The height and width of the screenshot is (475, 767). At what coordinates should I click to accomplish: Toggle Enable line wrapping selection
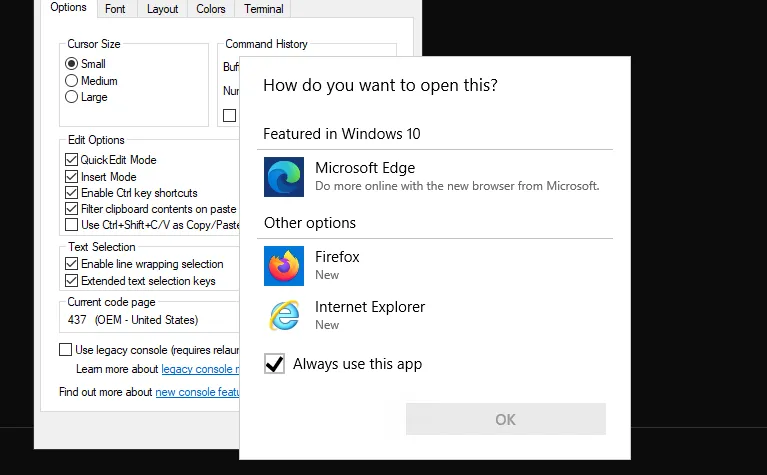tap(71, 264)
